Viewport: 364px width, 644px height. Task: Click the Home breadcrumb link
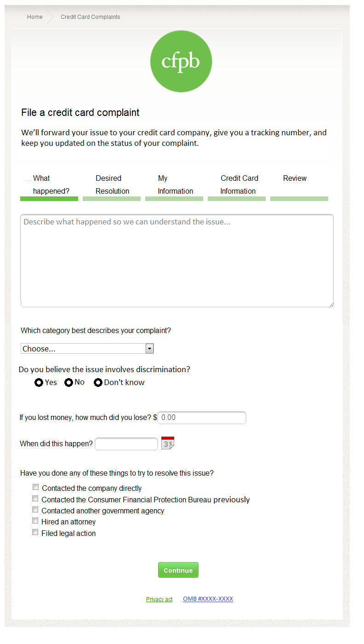35,17
